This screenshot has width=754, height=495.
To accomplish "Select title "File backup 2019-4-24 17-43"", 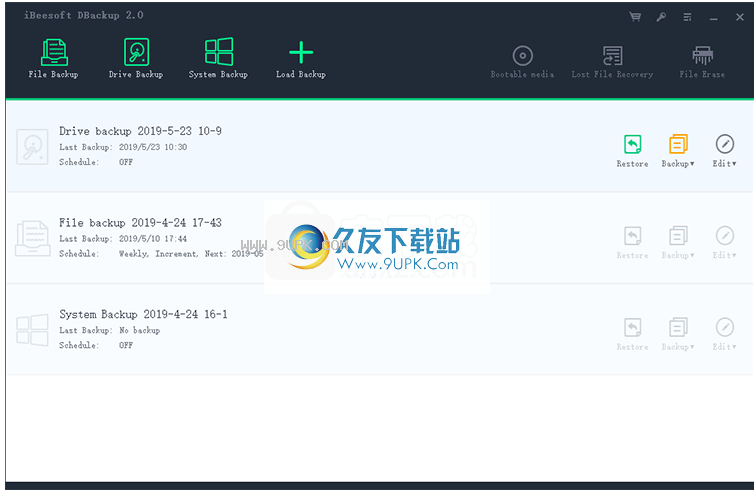I will click(x=140, y=222).
